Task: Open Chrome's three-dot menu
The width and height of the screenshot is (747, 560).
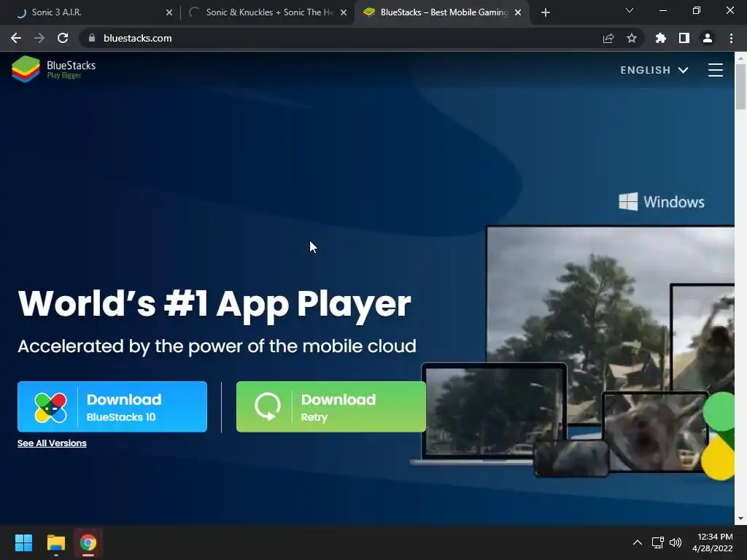Action: click(731, 38)
